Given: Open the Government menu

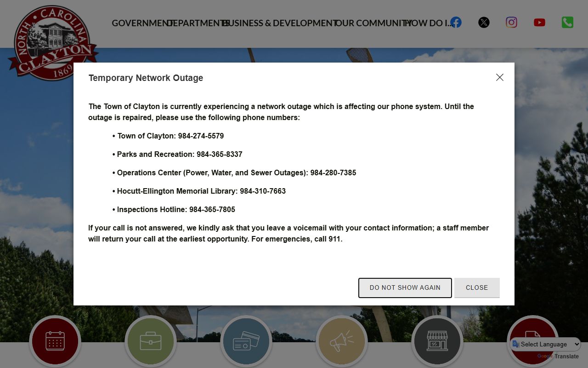Looking at the screenshot, I should click(x=142, y=23).
